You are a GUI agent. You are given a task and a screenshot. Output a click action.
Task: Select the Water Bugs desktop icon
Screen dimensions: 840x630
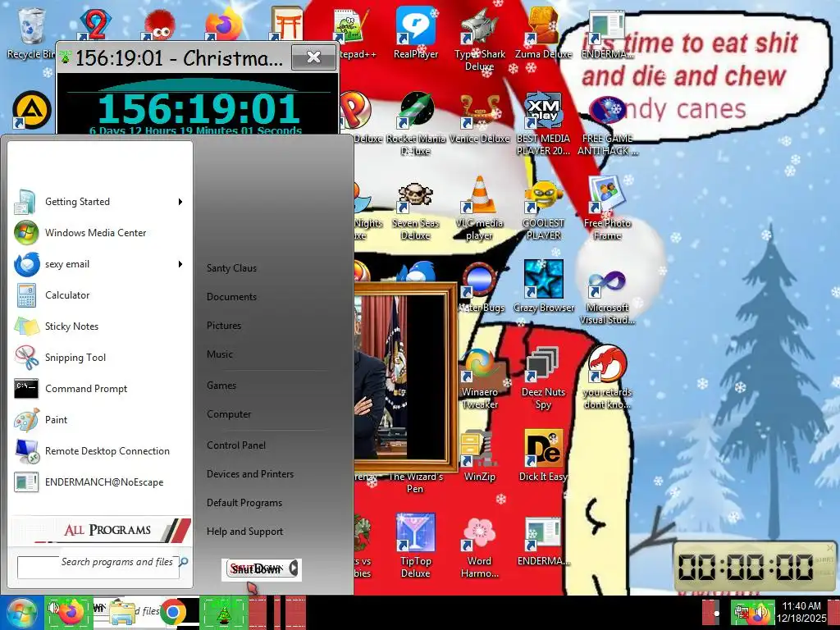pos(481,286)
